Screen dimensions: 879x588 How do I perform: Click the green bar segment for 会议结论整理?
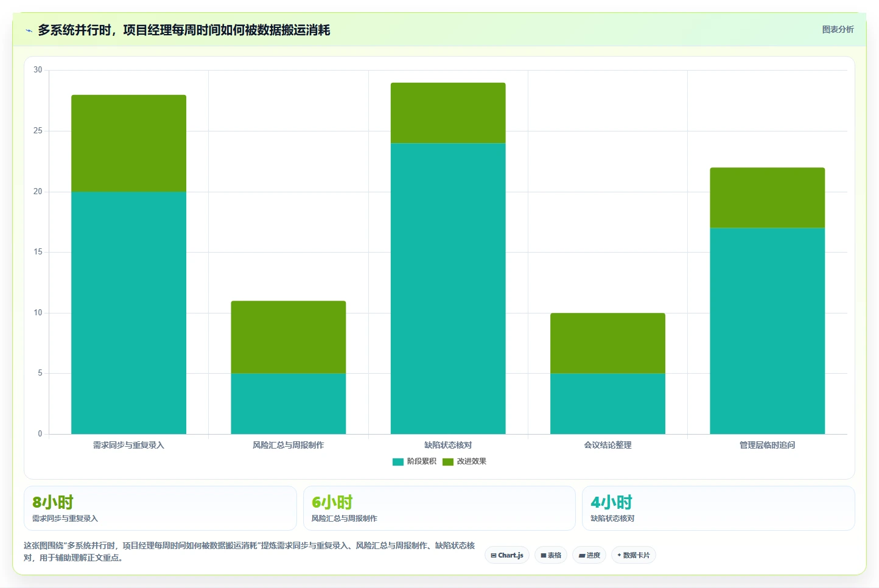pyautogui.click(x=608, y=343)
